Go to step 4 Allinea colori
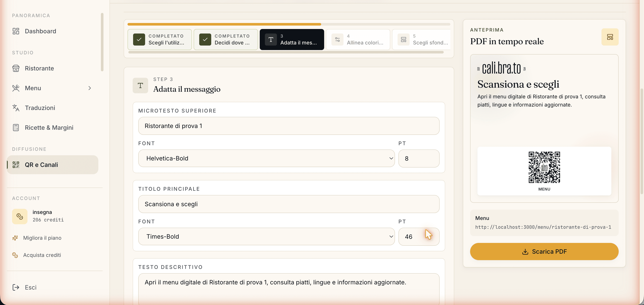This screenshot has width=644, height=305. pyautogui.click(x=358, y=40)
